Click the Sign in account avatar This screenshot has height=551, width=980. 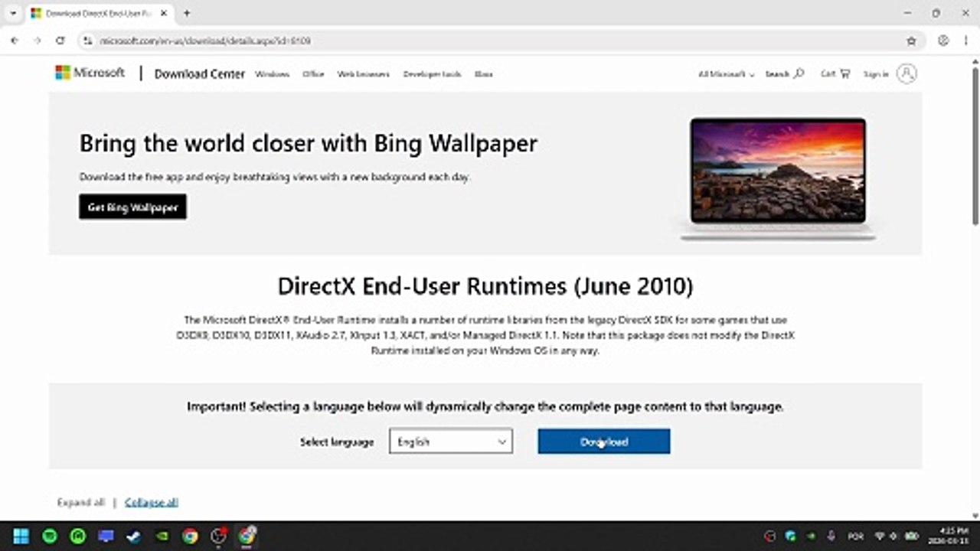906,73
